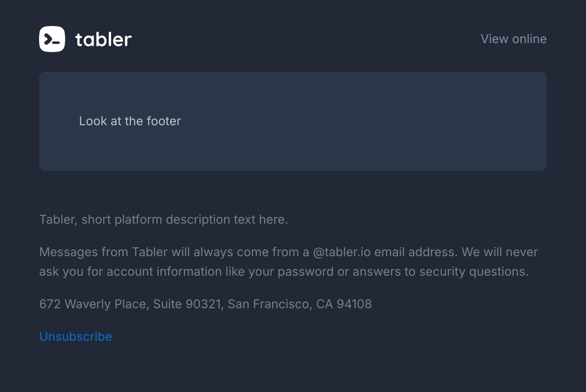586x392 pixels.
Task: Click the Tabler terminal logo icon
Action: tap(52, 39)
